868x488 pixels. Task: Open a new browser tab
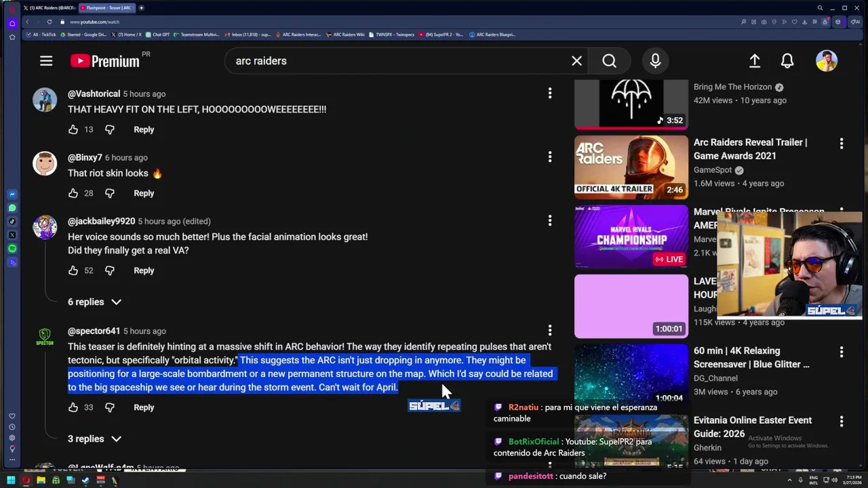(x=142, y=7)
